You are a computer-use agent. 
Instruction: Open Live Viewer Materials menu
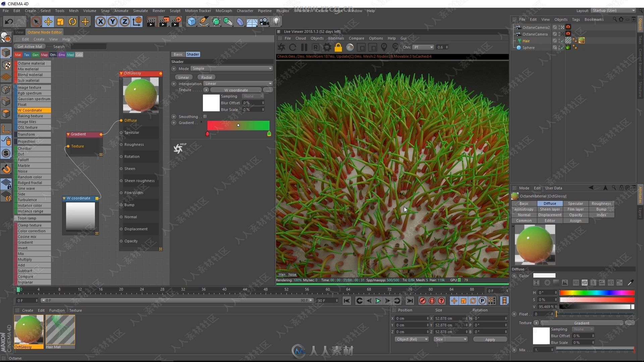tap(336, 38)
